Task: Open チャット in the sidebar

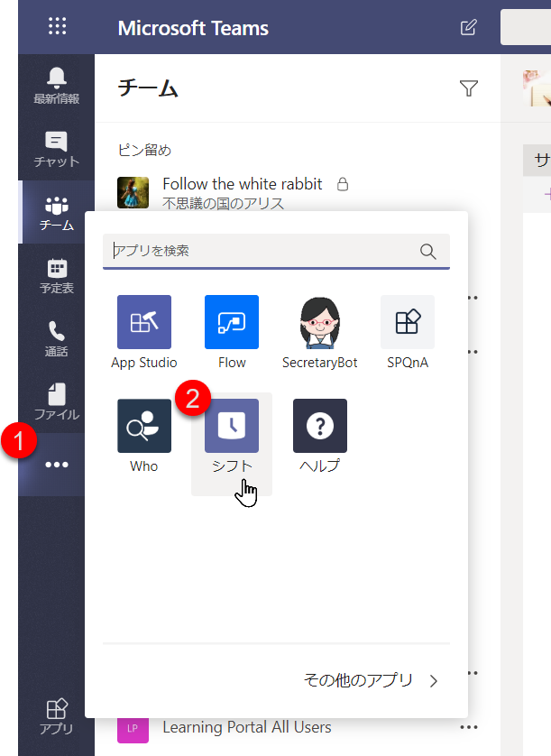Action: click(57, 149)
